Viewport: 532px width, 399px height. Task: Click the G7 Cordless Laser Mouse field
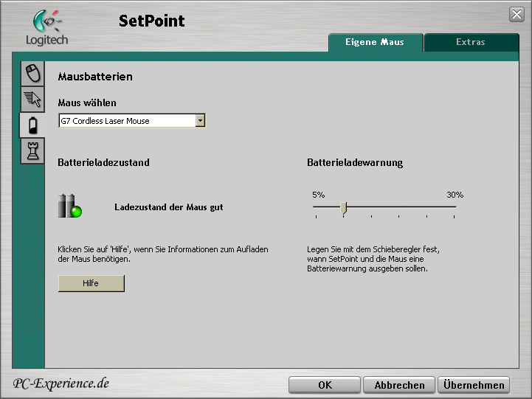[x=132, y=120]
